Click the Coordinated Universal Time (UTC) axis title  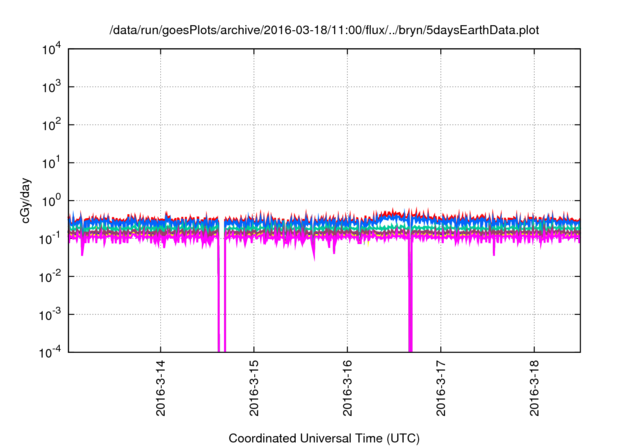(x=324, y=439)
